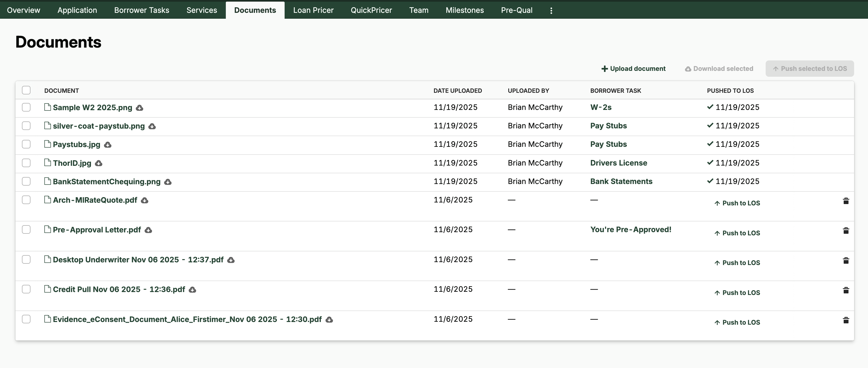Check the box for Paystubs.jpg
Screen dimensions: 868x368
coord(26,144)
